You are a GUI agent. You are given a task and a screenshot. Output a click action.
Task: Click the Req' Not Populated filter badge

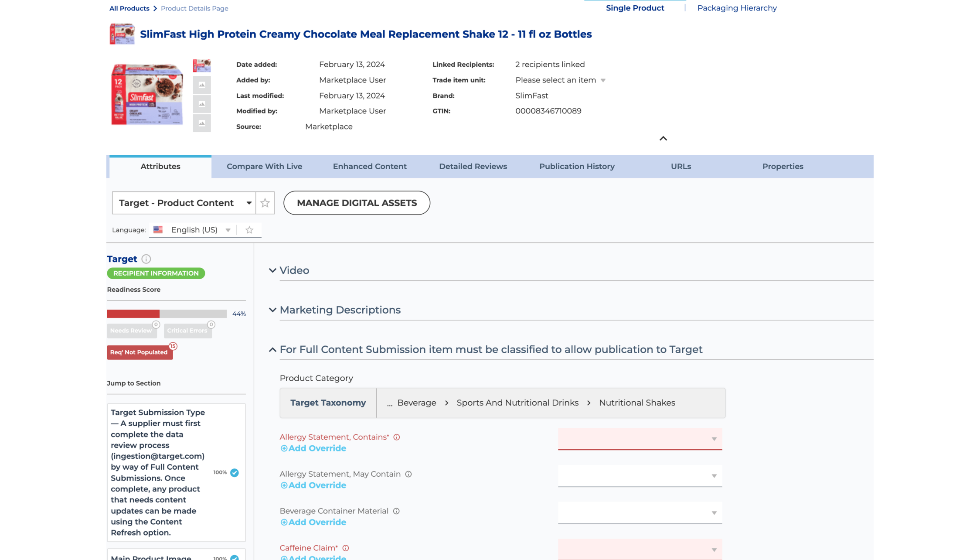click(140, 352)
